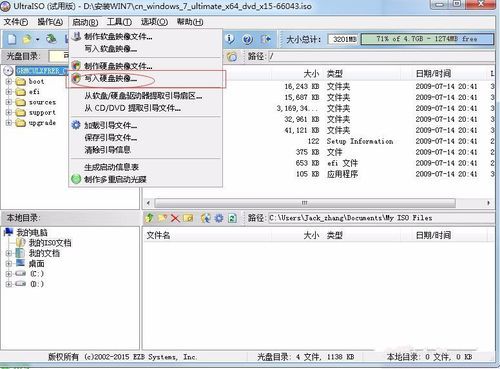Choose 从软盘/硬盘驱动器提取引导扇区... menu item
500x369 pixels.
(x=146, y=96)
